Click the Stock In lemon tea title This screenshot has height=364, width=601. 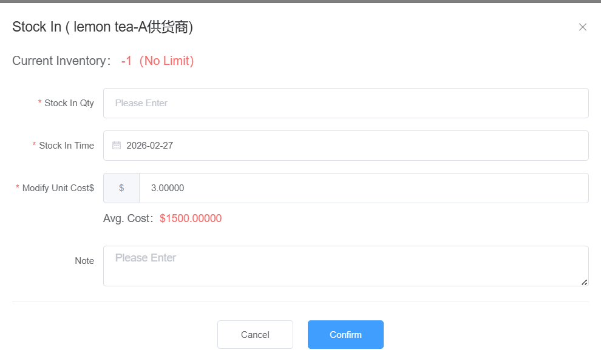[x=103, y=27]
